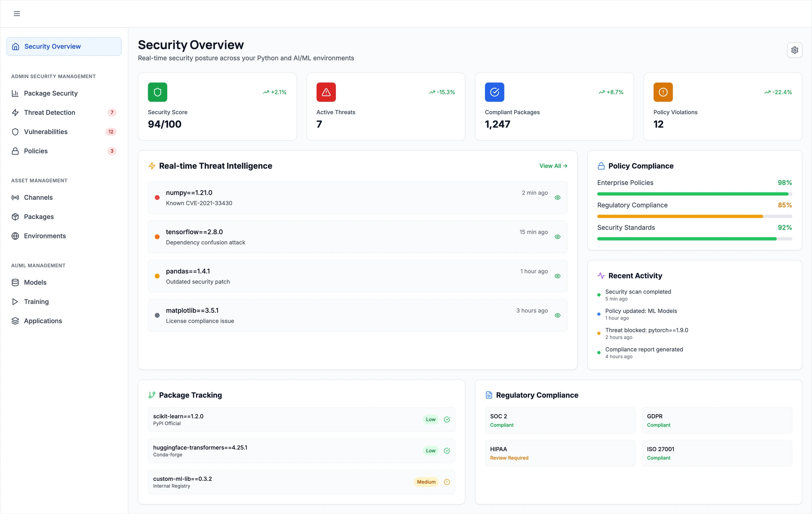Click the Low badge on scikit-learn row
The width and height of the screenshot is (812, 514).
tap(430, 419)
